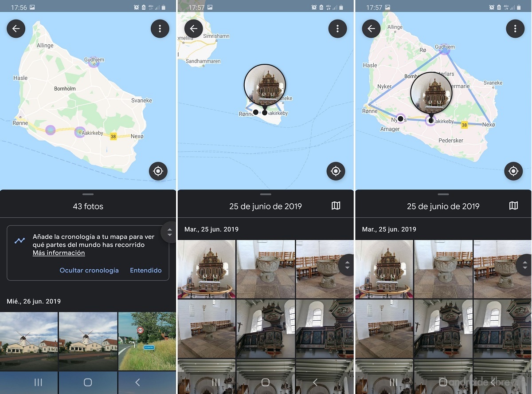This screenshot has height=394, width=532.
Task: Tap the system back button on the second phone
Action: [x=315, y=382]
